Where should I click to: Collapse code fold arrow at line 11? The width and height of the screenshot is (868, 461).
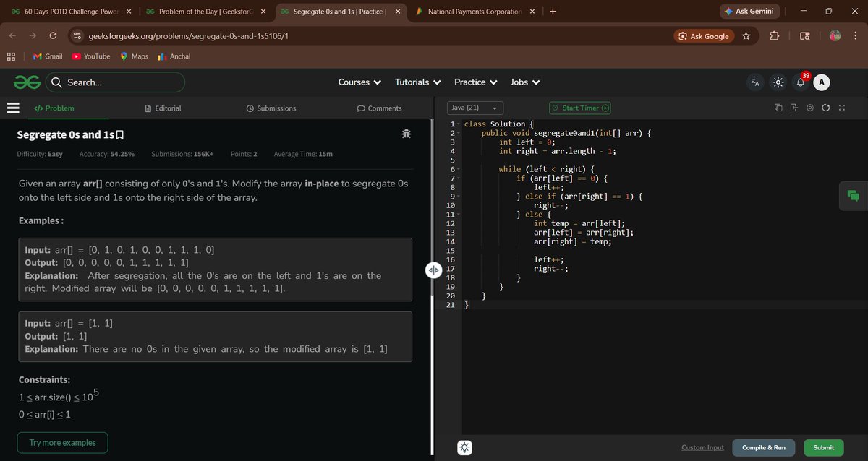click(x=459, y=215)
